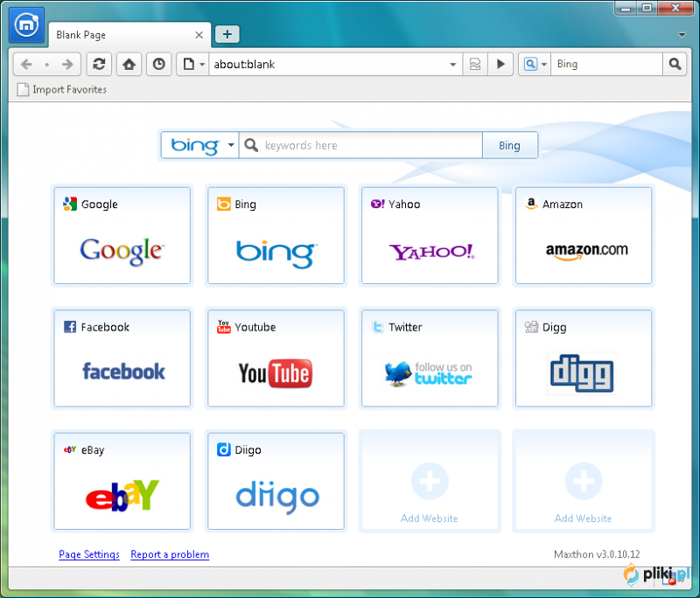Image resolution: width=700 pixels, height=598 pixels.
Task: Click the Digg favicon in tile header
Action: [x=531, y=327]
